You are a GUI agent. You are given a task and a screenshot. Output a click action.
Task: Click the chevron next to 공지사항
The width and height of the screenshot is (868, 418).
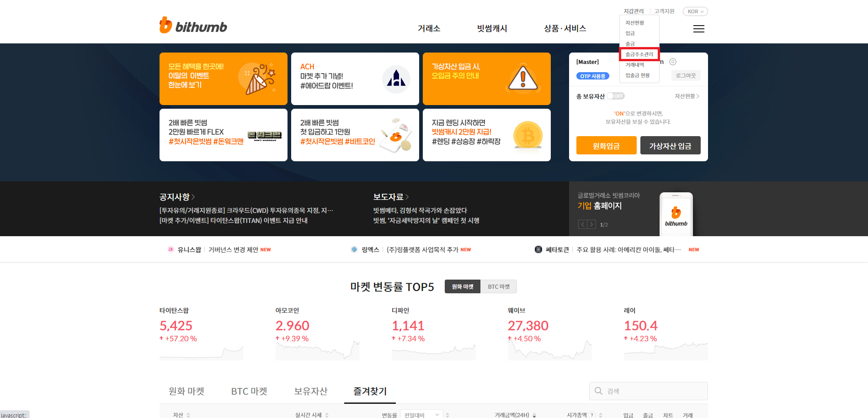(x=193, y=197)
